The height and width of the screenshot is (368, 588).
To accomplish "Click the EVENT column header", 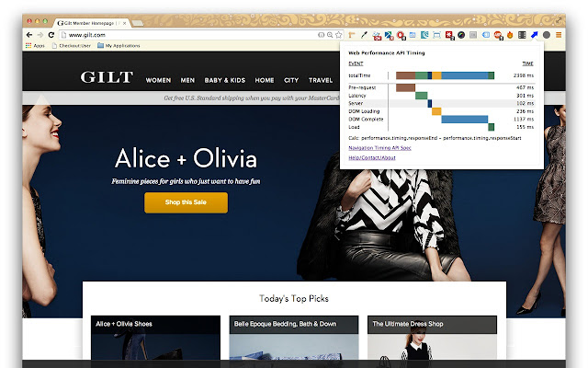I will (x=356, y=63).
